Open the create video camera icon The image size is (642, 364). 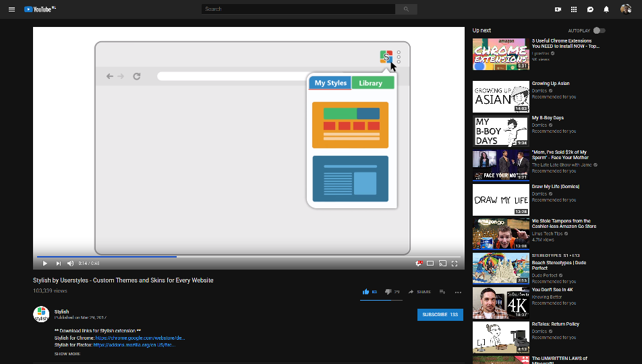click(558, 9)
